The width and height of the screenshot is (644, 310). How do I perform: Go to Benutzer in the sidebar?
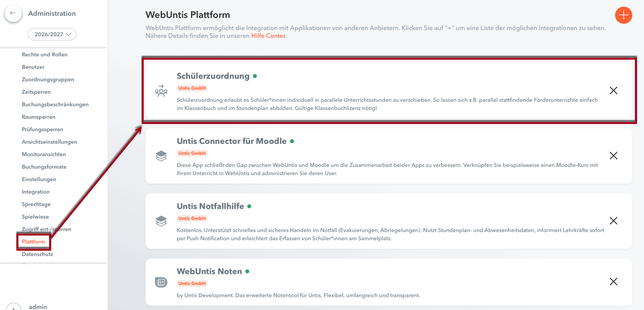[33, 67]
